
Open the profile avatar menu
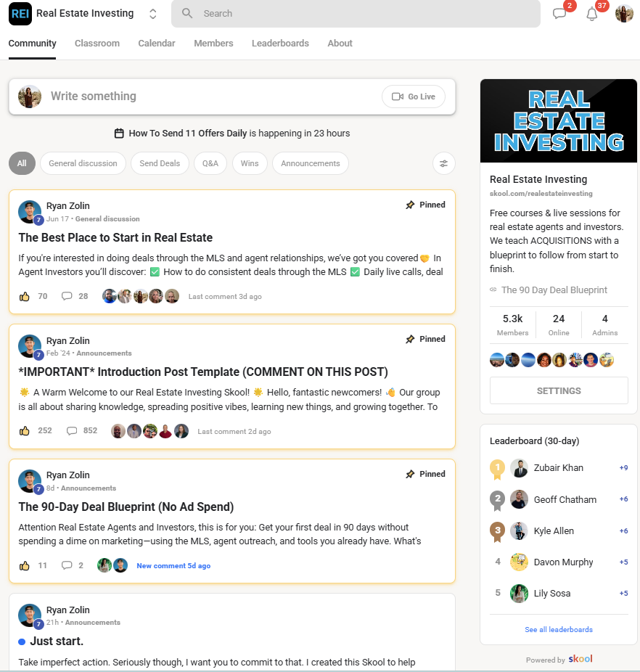[624, 14]
